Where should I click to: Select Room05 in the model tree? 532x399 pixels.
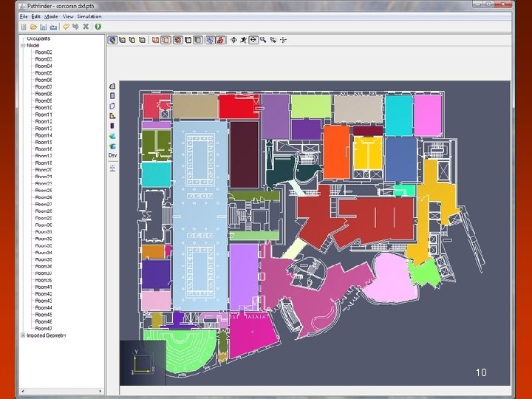pos(43,73)
